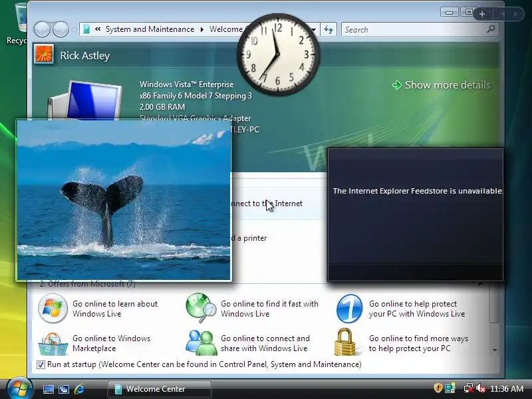Click the 2.00 GB RAM text
The width and height of the screenshot is (532, 399).
click(162, 107)
